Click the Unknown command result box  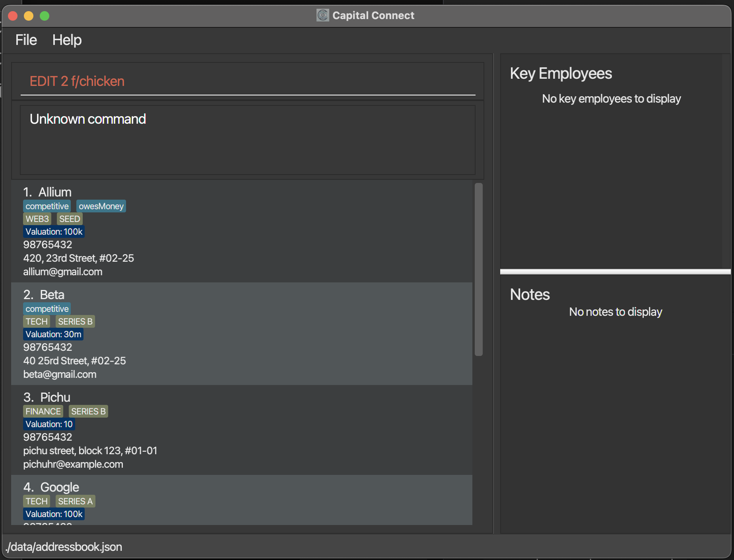[248, 140]
